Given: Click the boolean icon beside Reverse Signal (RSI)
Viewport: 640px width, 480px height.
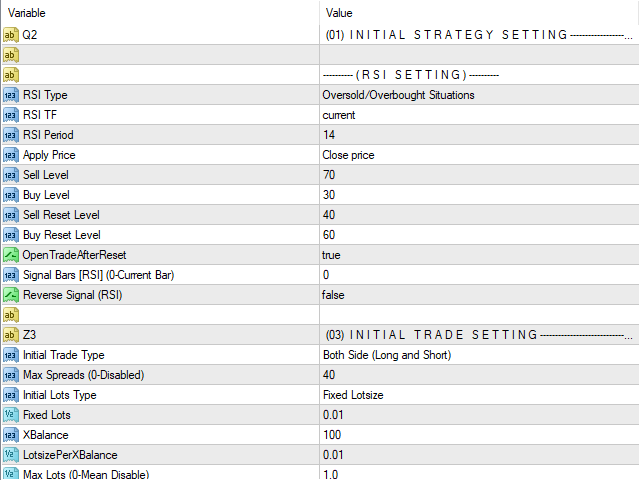Looking at the screenshot, I should point(11,295).
